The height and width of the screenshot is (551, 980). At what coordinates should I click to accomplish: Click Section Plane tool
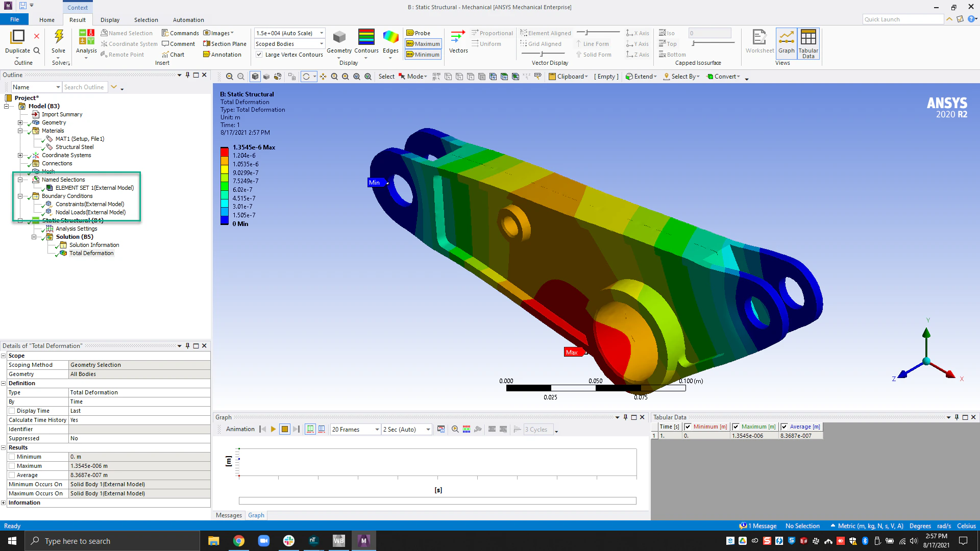(x=225, y=44)
